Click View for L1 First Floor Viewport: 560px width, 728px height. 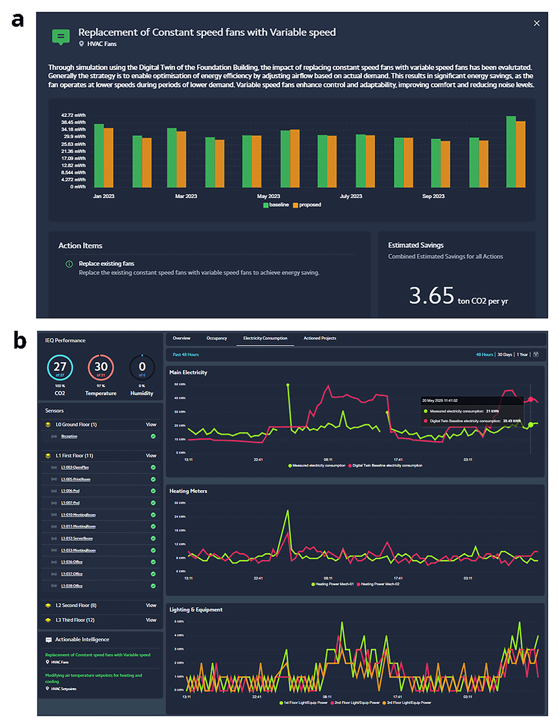coord(151,456)
